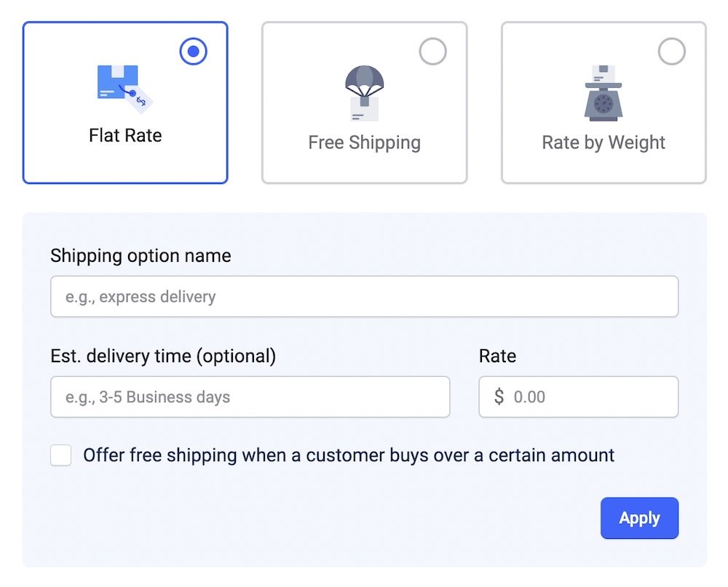This screenshot has height=587, width=728.
Task: Enable the free shipping over amount checkbox
Action: [x=61, y=456]
